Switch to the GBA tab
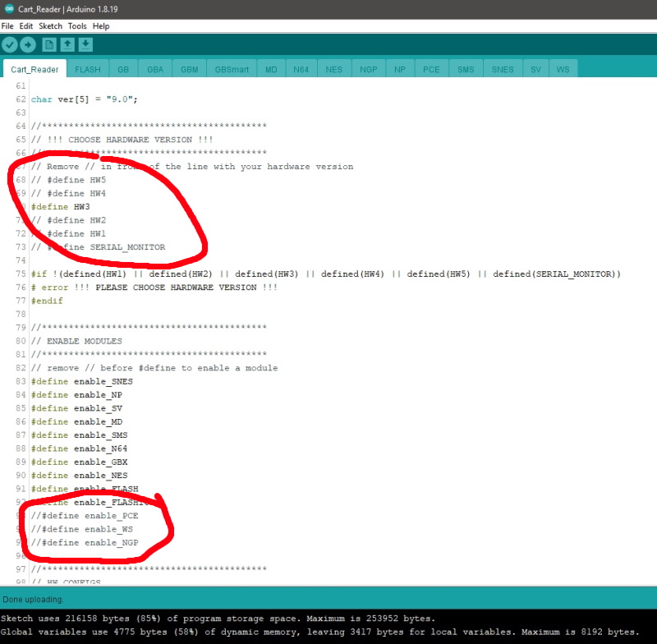Viewport: 657px width, 644px height. pyautogui.click(x=155, y=69)
